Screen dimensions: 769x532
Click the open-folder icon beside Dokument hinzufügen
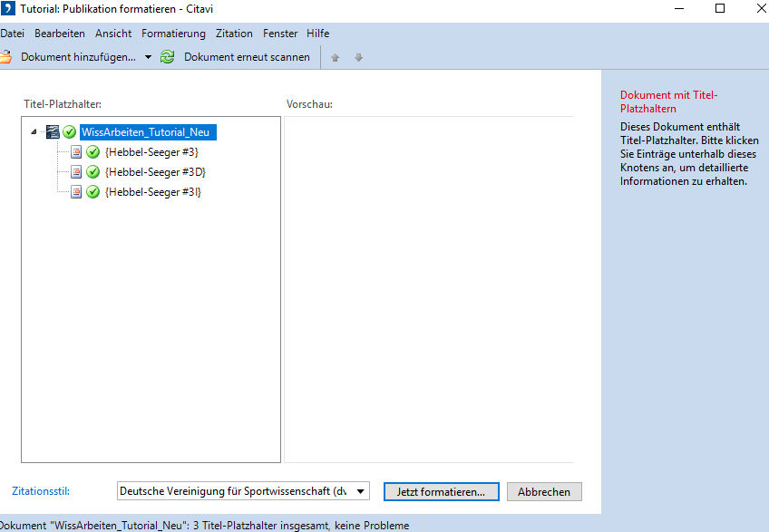click(x=5, y=57)
